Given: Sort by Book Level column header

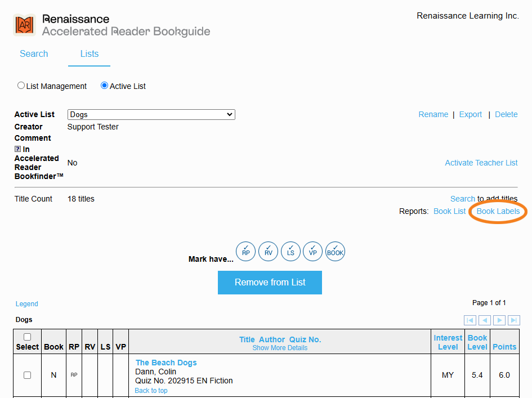Looking at the screenshot, I should pyautogui.click(x=477, y=342).
